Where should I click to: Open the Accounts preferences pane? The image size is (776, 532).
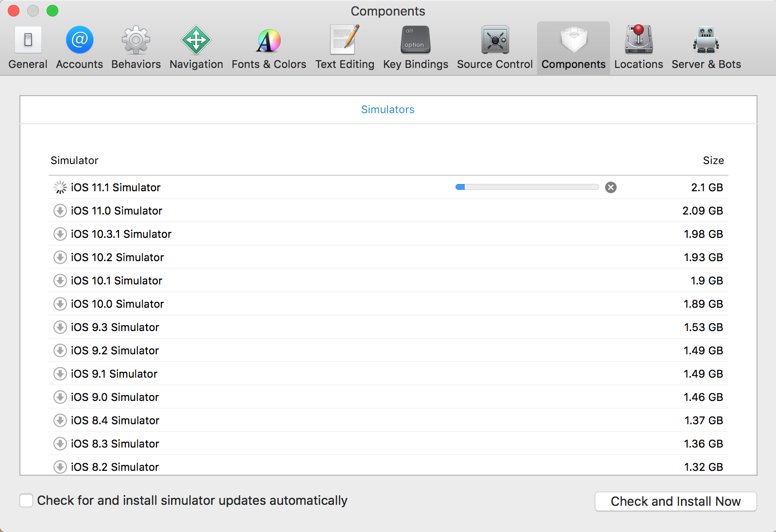tap(79, 48)
